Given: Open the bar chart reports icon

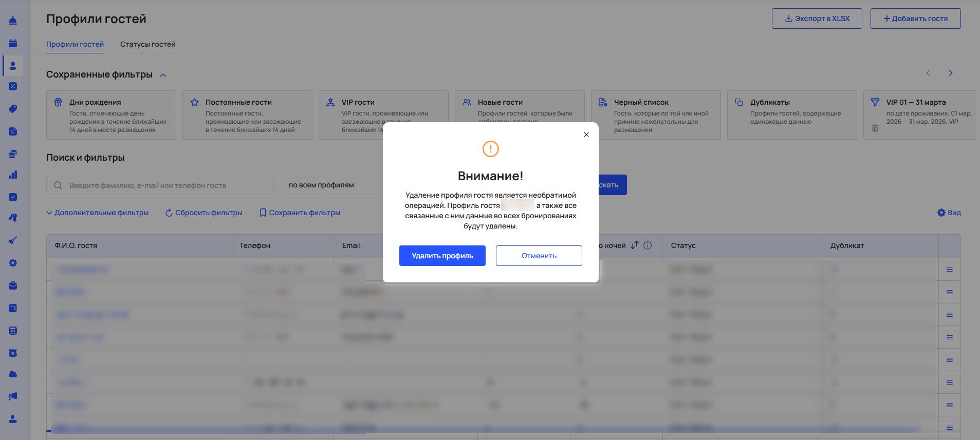Looking at the screenshot, I should click(13, 175).
